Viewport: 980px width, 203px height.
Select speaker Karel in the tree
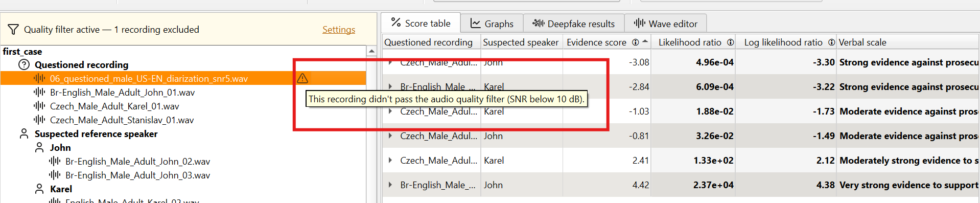(61, 189)
